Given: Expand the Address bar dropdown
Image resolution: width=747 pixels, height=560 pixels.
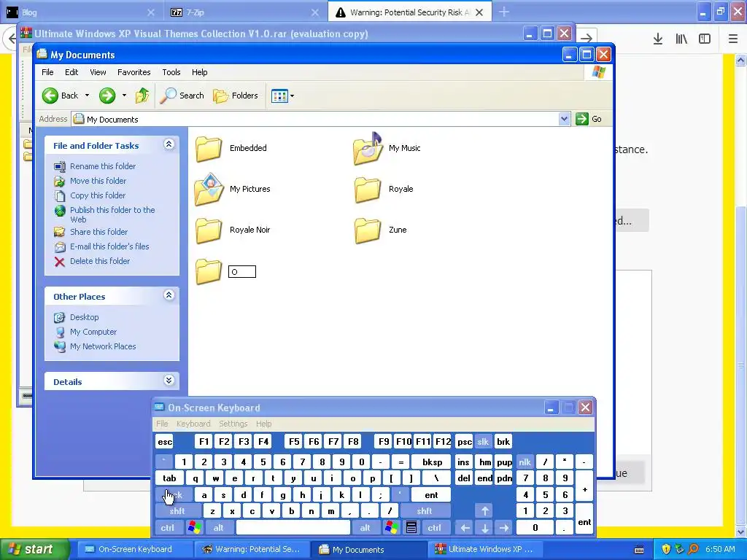Looking at the screenshot, I should tap(564, 119).
